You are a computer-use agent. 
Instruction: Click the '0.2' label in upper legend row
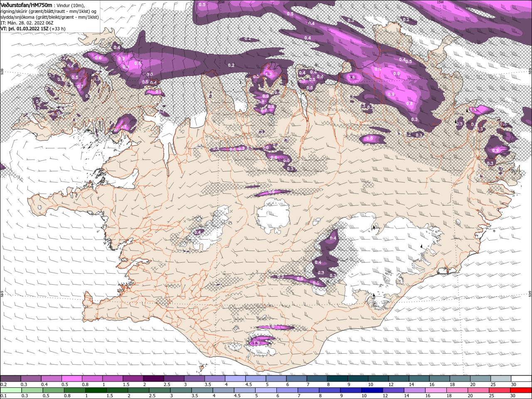coord(4,384)
